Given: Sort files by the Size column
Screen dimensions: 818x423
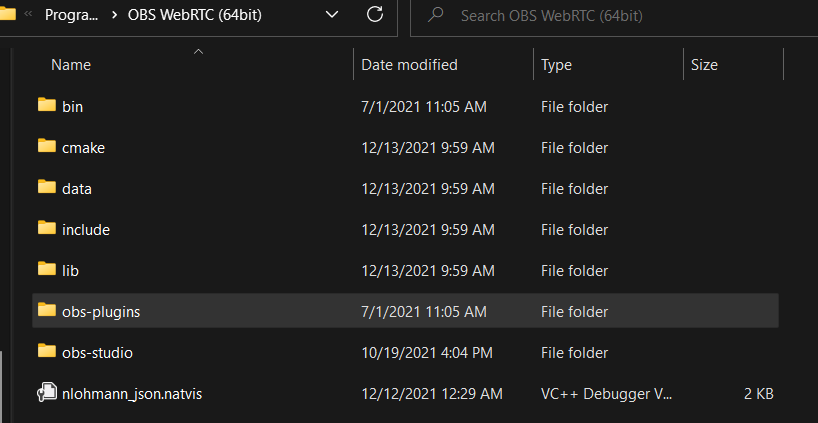Looking at the screenshot, I should pyautogui.click(x=704, y=65).
